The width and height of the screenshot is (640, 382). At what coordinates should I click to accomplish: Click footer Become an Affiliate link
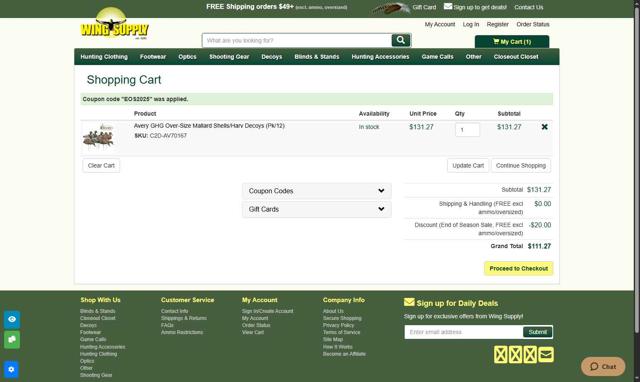point(344,354)
